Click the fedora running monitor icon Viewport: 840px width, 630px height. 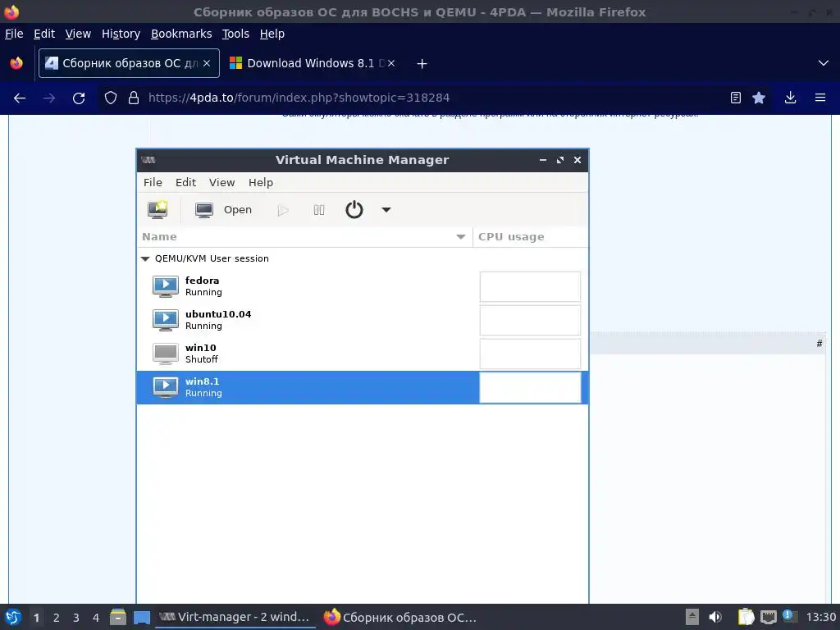pyautogui.click(x=166, y=286)
